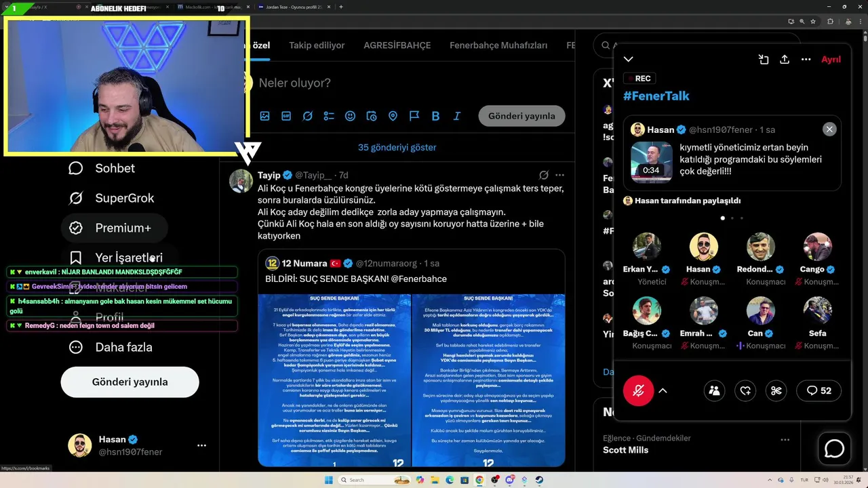Open Windows Start menu
This screenshot has width=868, height=488.
click(330, 480)
